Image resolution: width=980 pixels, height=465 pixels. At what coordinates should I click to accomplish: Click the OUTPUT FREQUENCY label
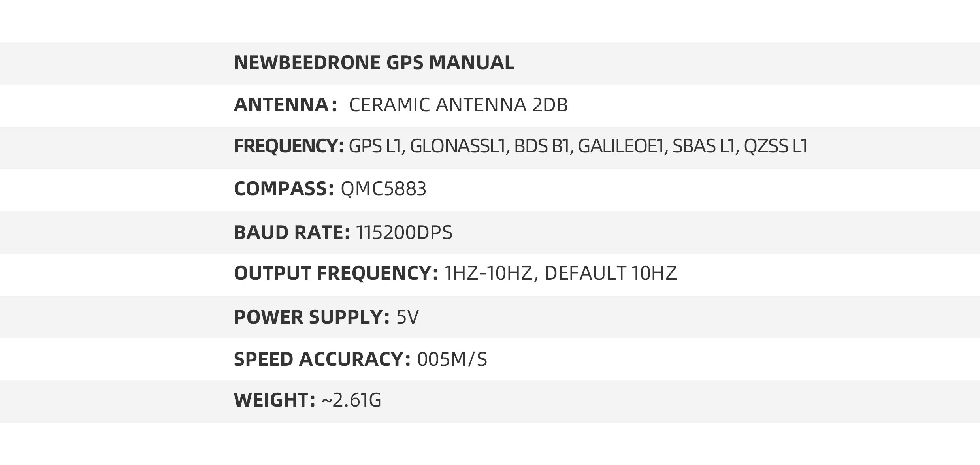(336, 273)
